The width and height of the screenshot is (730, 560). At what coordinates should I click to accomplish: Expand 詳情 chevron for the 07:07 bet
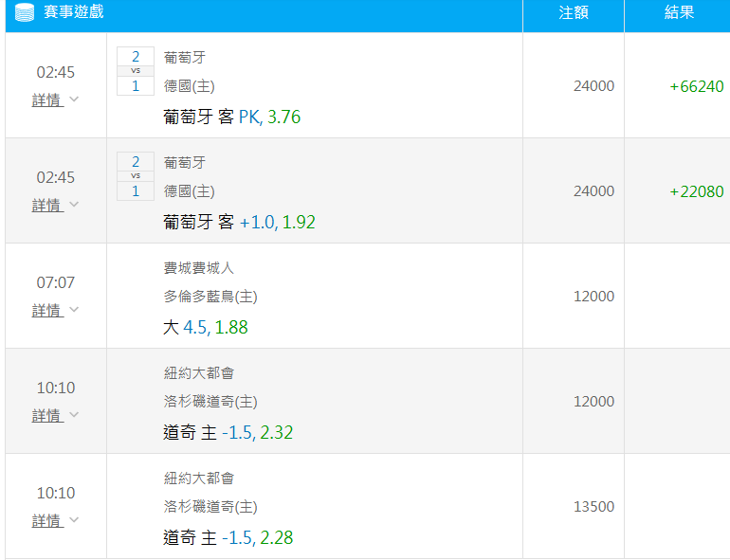(x=74, y=310)
